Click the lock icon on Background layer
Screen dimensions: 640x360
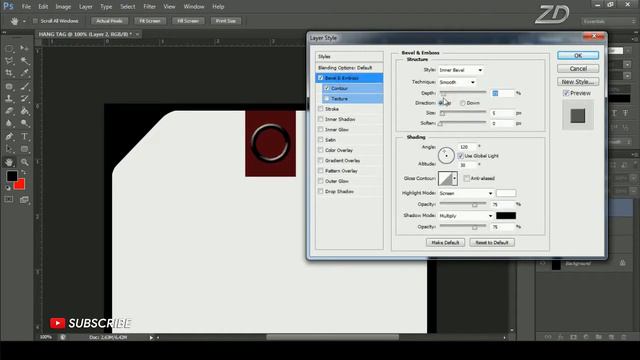pos(622,263)
